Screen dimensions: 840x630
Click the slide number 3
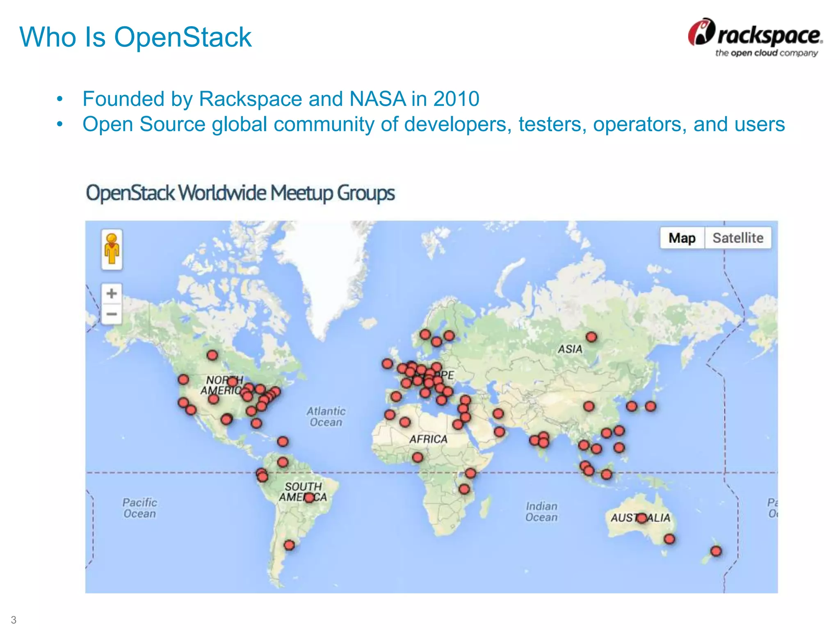click(14, 620)
